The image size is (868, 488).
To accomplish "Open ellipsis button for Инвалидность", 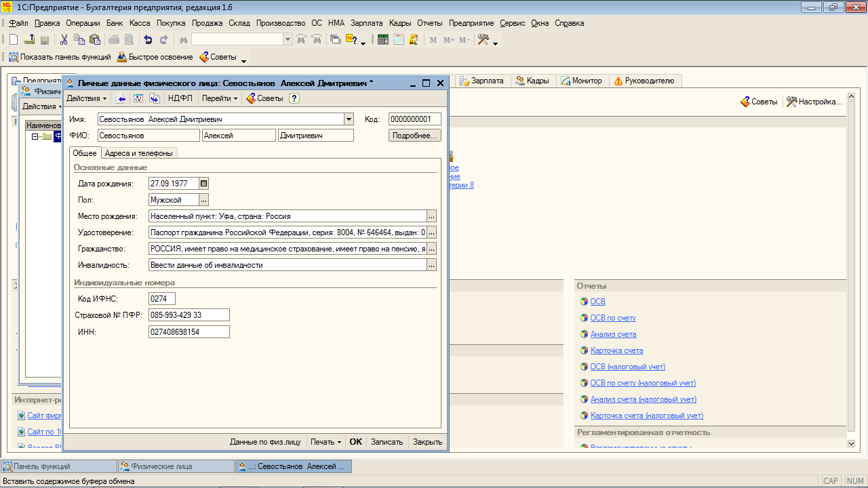I will coord(431,265).
